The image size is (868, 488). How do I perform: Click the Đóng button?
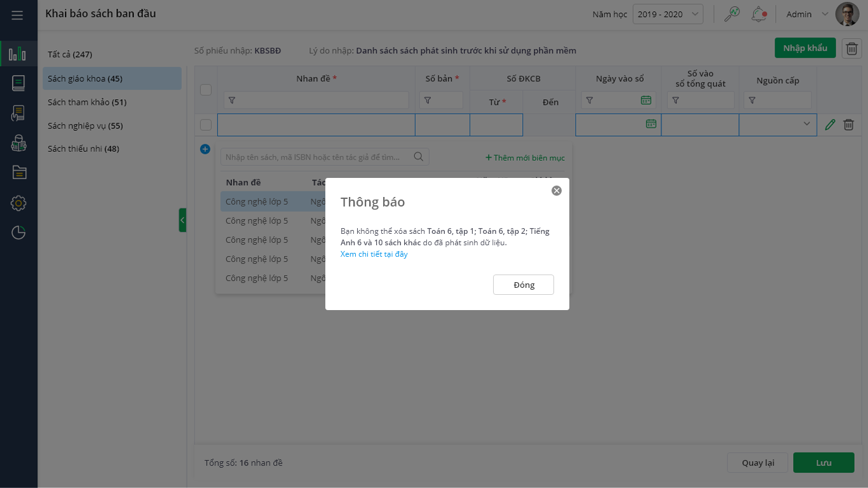523,285
